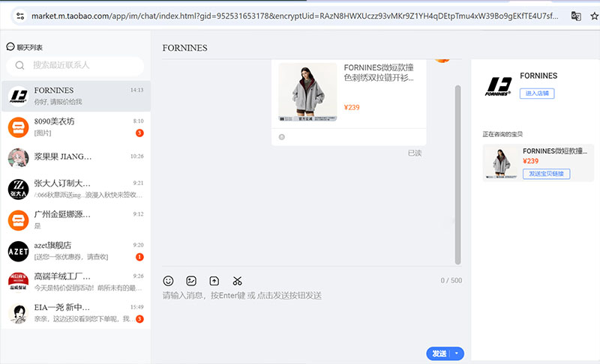The height and width of the screenshot is (364, 600).
Task: Click unread badge on azet旗舰店
Action: [139, 257]
